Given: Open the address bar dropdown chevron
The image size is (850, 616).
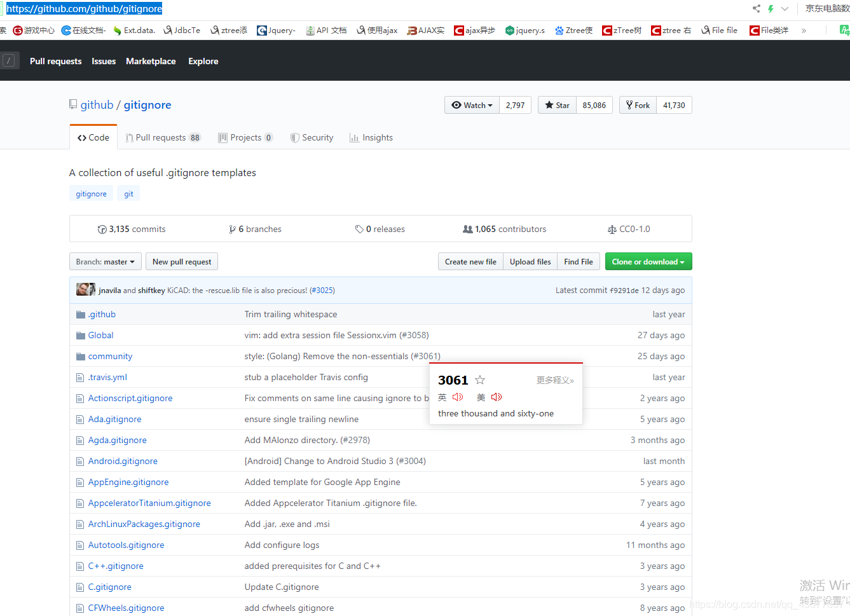Looking at the screenshot, I should (785, 9).
